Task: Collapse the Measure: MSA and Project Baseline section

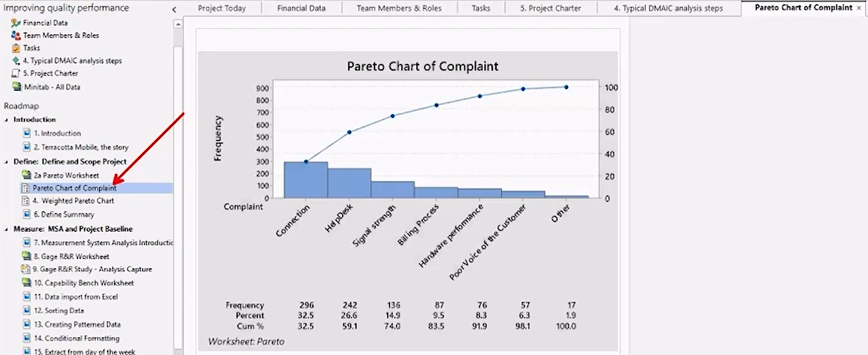Action: coord(6,229)
